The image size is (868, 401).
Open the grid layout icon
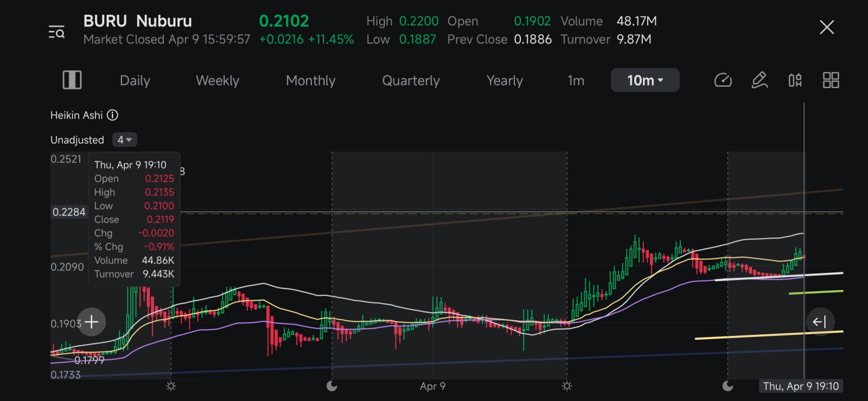831,80
